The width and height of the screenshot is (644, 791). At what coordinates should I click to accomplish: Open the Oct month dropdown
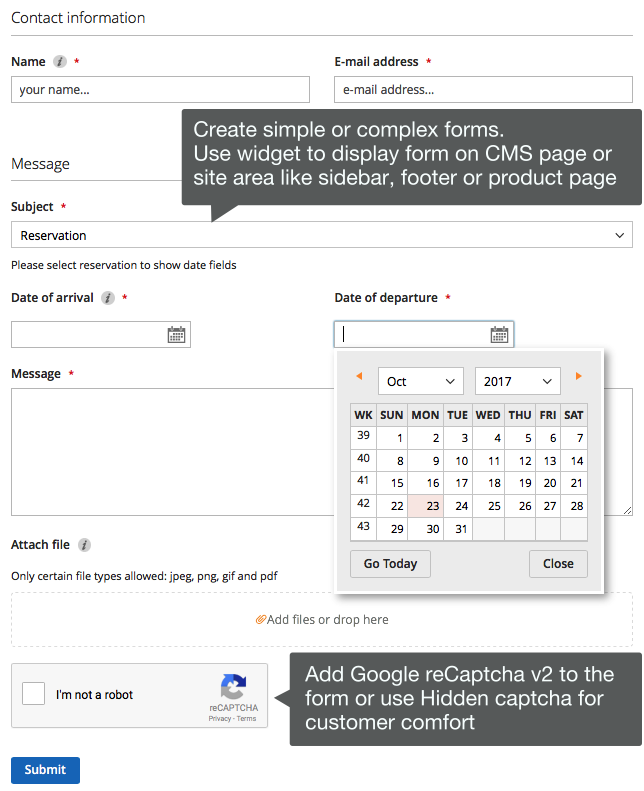420,381
